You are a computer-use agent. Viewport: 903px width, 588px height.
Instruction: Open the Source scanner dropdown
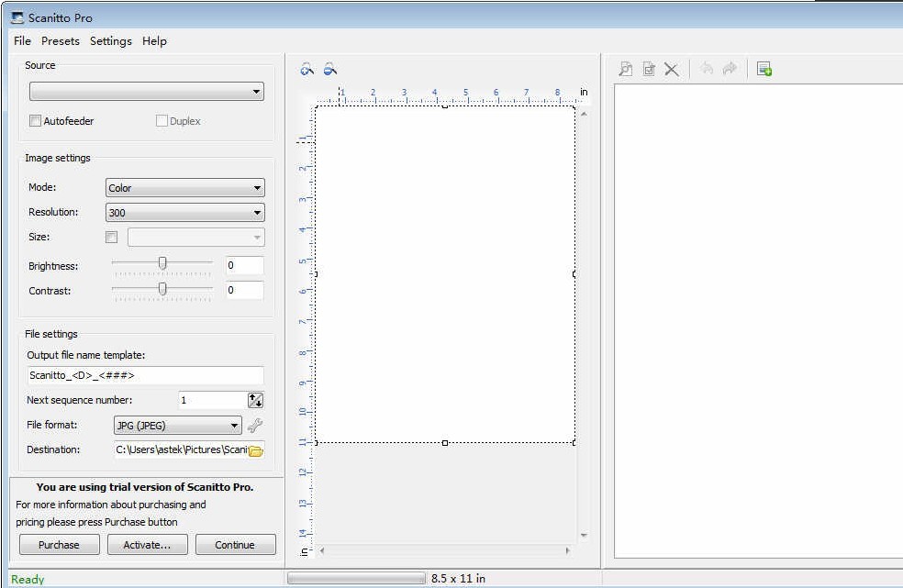147,92
